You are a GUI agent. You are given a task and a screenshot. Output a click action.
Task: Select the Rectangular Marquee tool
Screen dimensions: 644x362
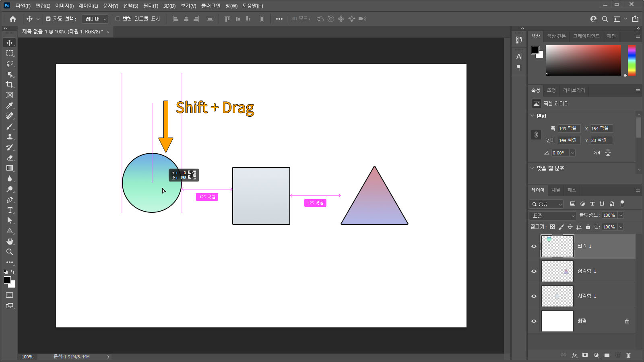(10, 53)
